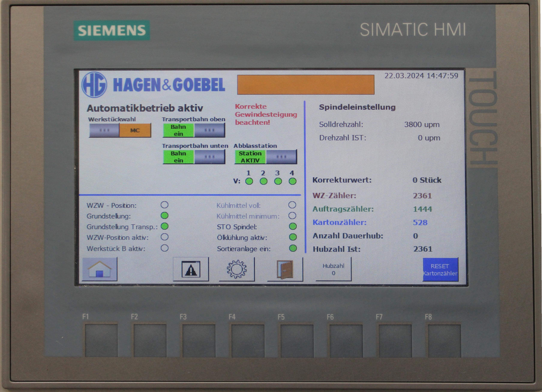This screenshot has height=392, width=542.
Task: Click valve indicator V 4
Action: click(x=292, y=181)
